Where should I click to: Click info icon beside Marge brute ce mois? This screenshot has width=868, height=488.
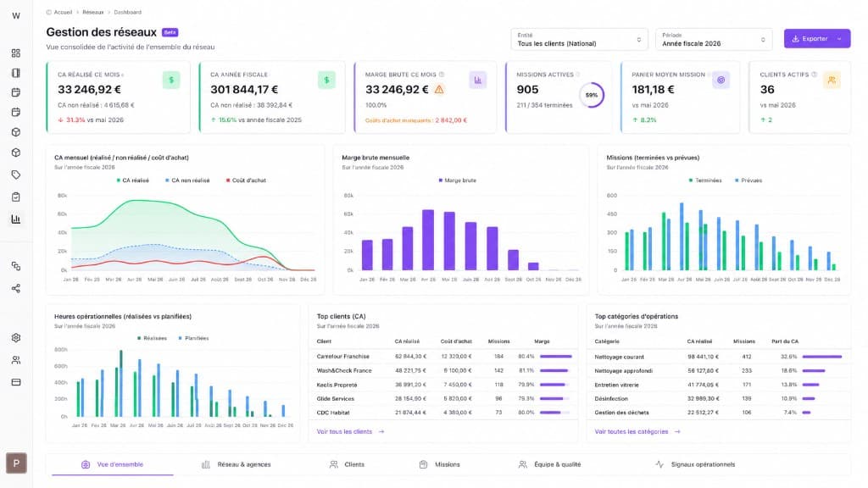point(441,75)
